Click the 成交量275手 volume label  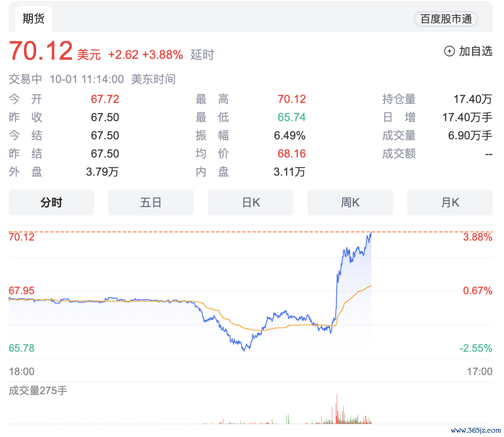tap(38, 391)
